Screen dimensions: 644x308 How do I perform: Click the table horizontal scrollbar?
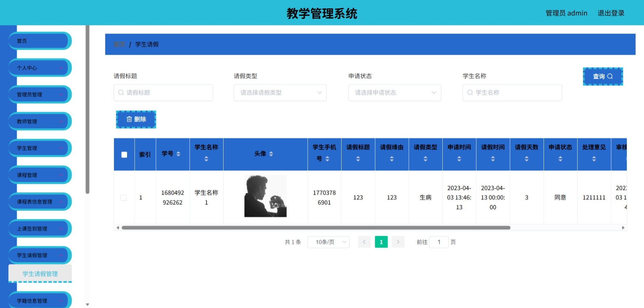[x=316, y=228]
